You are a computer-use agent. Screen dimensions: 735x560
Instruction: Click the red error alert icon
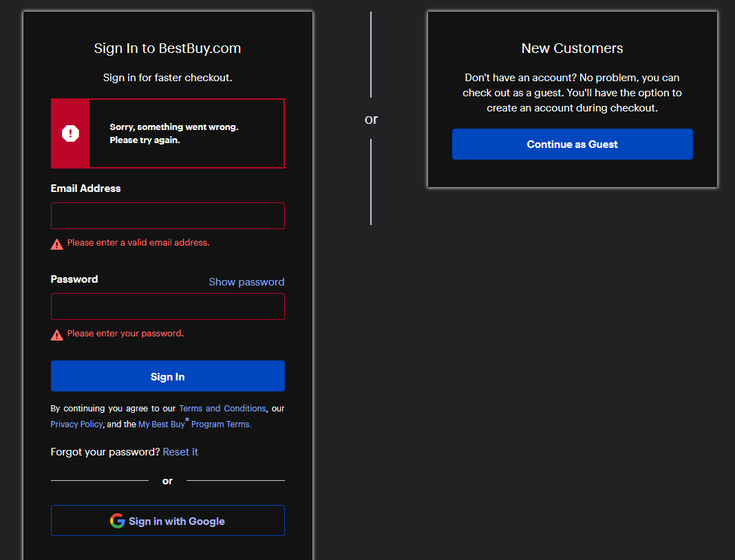70,133
